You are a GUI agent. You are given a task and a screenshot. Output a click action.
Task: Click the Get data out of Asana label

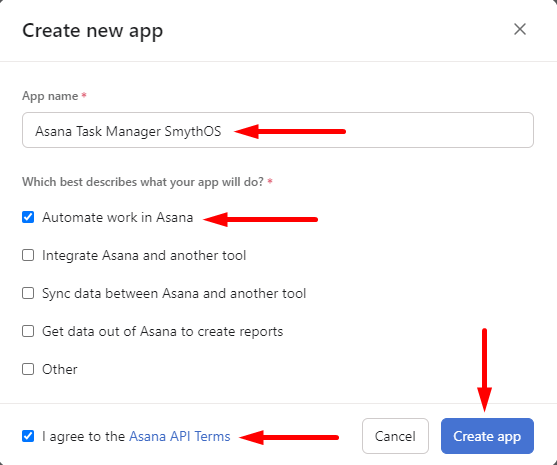click(162, 331)
